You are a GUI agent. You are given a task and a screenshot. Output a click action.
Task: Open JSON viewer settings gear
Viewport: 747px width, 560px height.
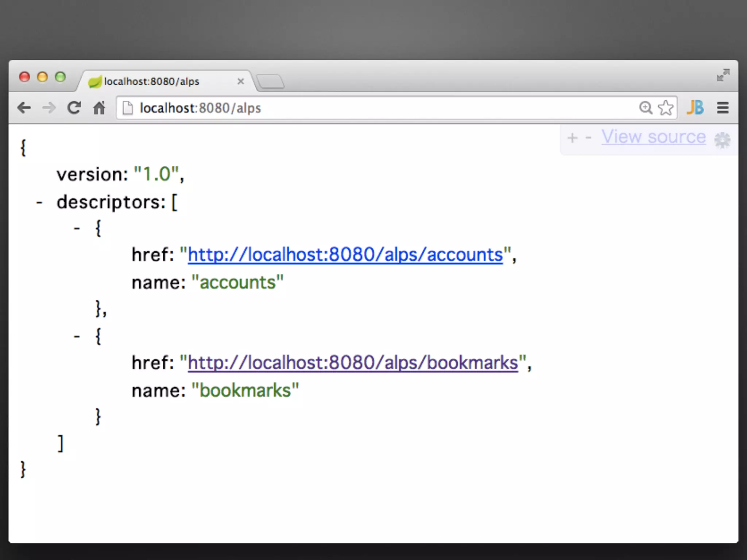click(x=722, y=140)
